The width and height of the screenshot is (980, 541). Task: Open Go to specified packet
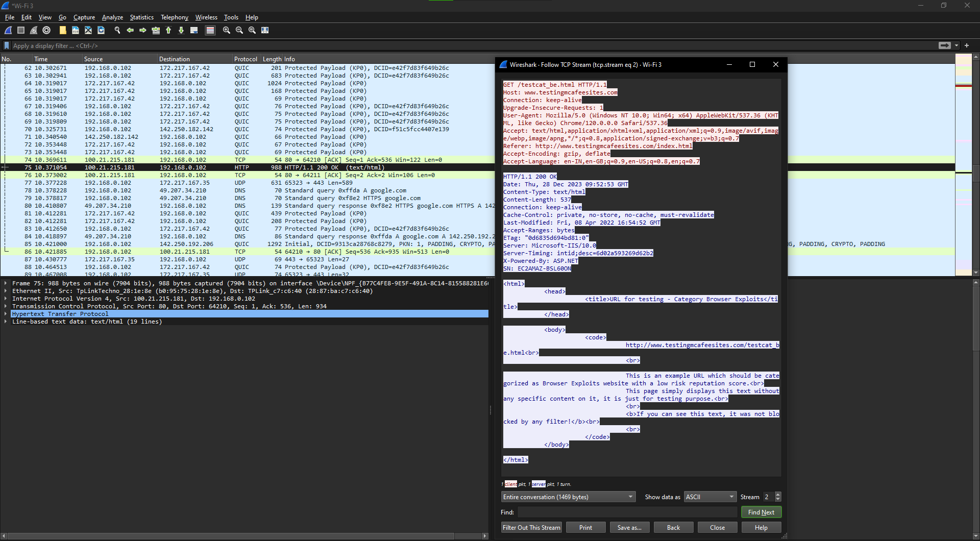(x=156, y=30)
